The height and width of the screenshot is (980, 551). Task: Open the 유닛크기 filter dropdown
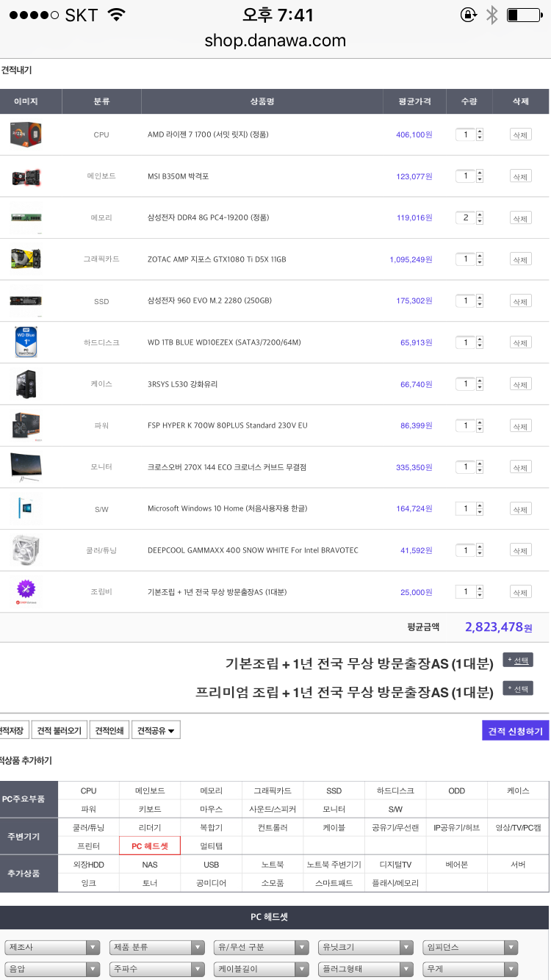tap(366, 947)
